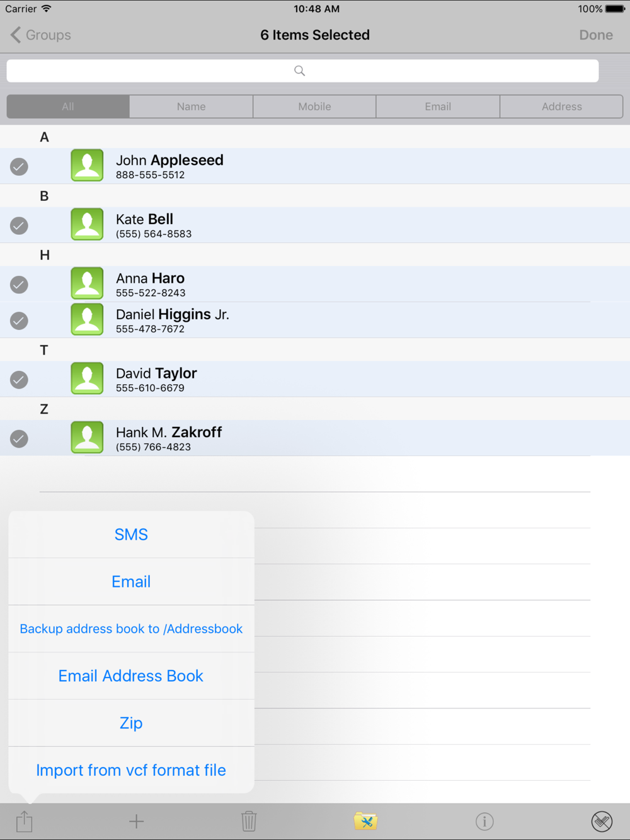The height and width of the screenshot is (840, 630).
Task: Tap Hank M. Zakroff's avatar icon
Action: pyautogui.click(x=87, y=438)
